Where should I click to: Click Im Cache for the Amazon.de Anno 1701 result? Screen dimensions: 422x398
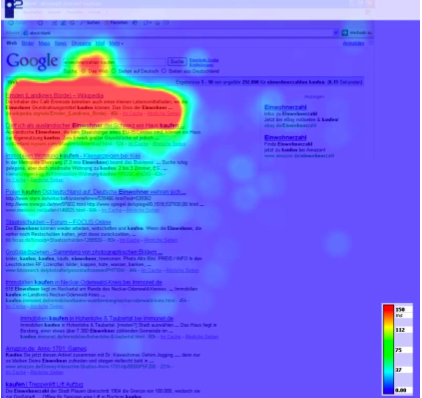click(x=16, y=372)
